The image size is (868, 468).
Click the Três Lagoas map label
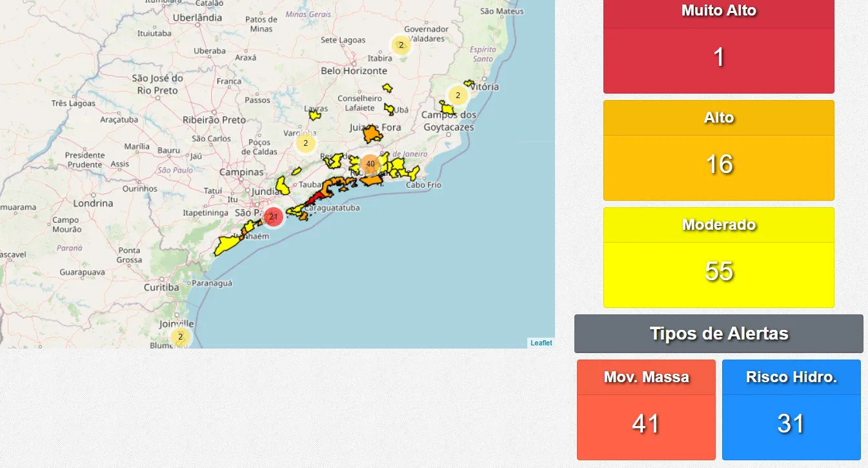[73, 103]
